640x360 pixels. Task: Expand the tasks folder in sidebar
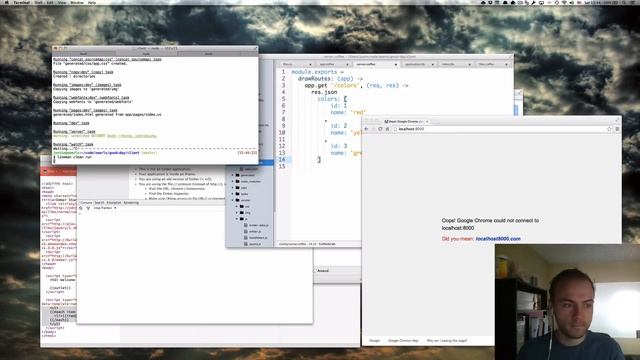tap(233, 194)
